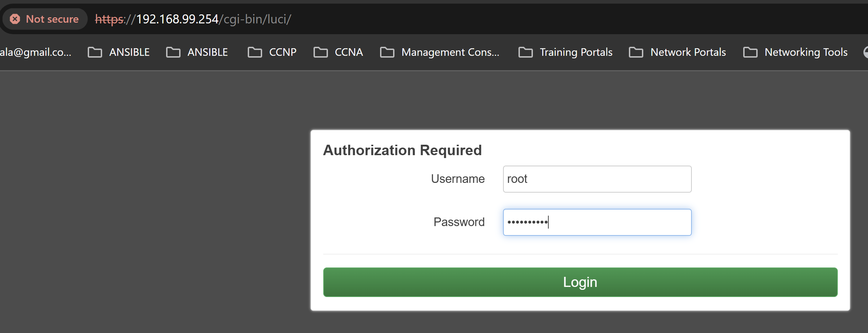The width and height of the screenshot is (868, 333).
Task: Click the Authorization Required heading
Action: click(402, 150)
